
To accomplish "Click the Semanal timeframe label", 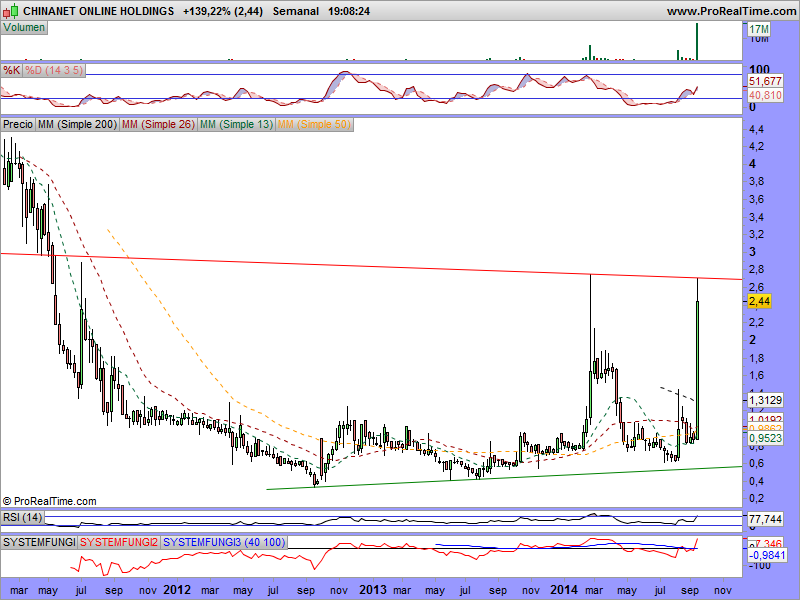I will [296, 11].
